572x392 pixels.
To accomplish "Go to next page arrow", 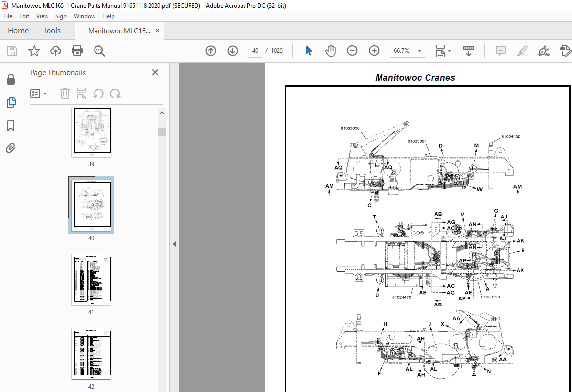I will [233, 51].
